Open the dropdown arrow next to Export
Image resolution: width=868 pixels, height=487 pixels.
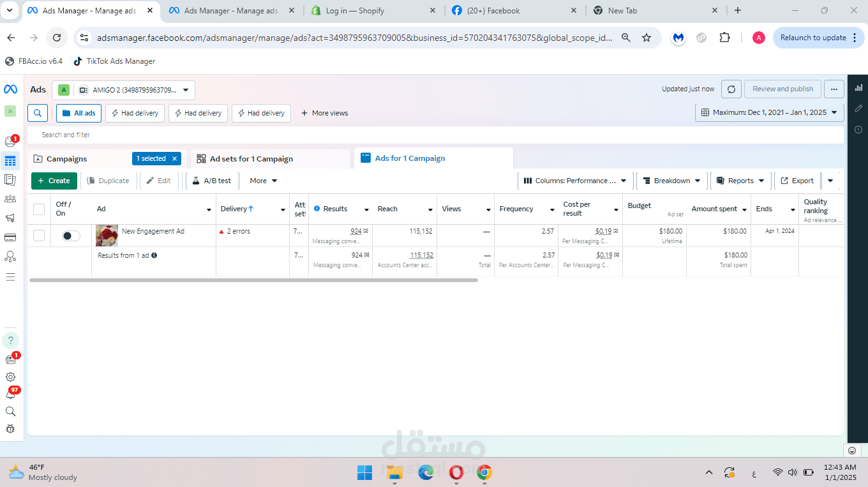pyautogui.click(x=830, y=181)
